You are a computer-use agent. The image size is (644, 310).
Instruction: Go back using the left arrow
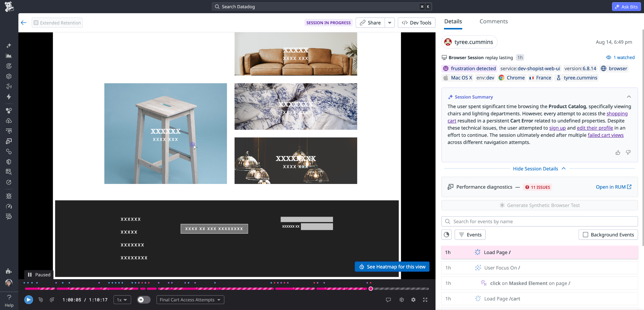click(24, 23)
